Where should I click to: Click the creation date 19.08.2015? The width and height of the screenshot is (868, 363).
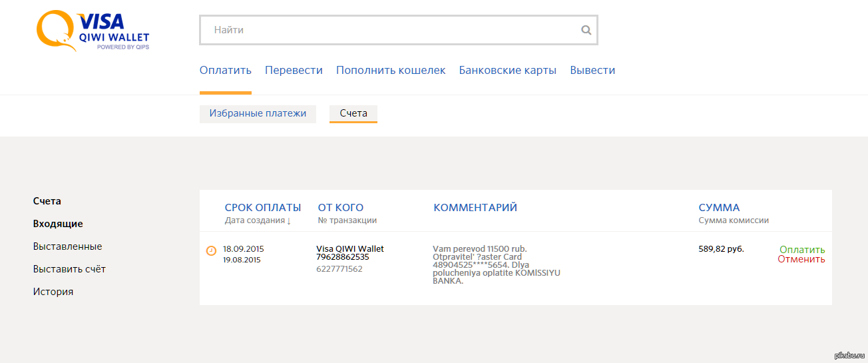[x=242, y=260]
